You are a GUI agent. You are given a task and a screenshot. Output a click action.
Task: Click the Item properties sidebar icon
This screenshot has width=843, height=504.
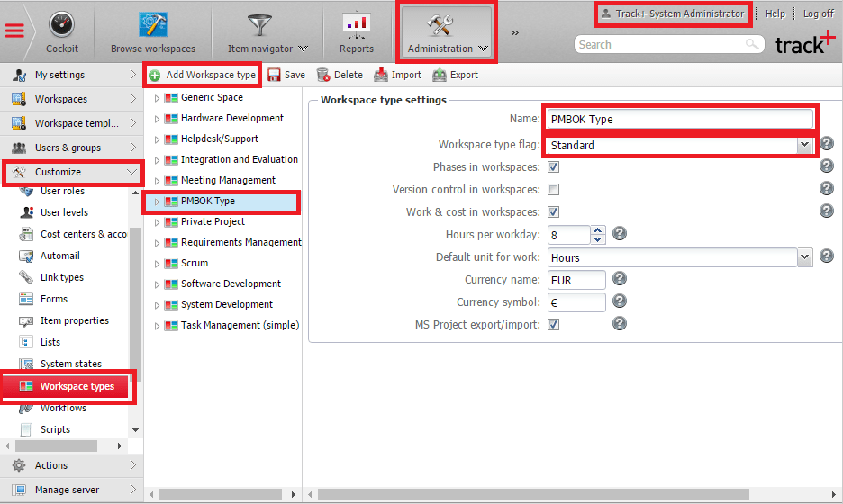tap(26, 320)
